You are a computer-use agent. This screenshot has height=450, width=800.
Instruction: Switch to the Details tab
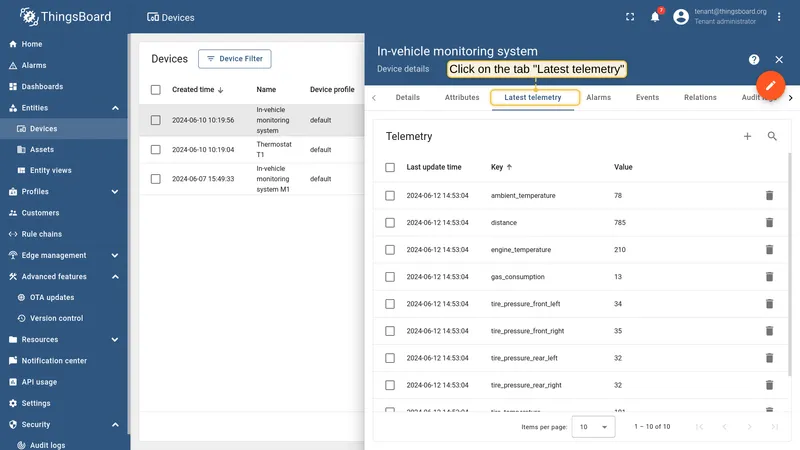pos(408,97)
